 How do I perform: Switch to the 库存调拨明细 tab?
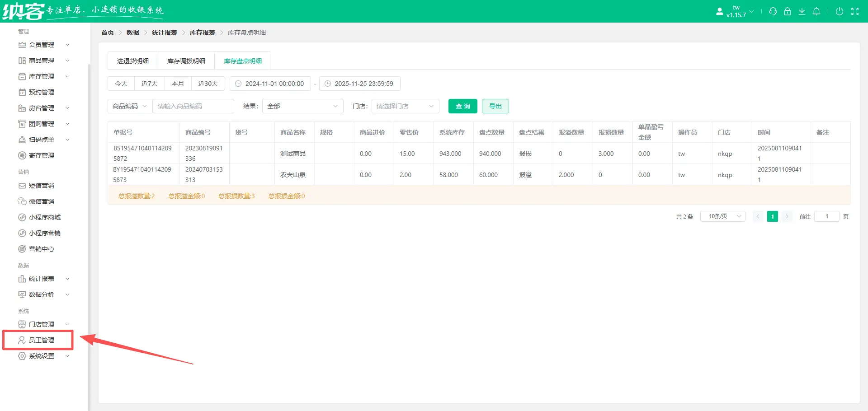(x=186, y=61)
